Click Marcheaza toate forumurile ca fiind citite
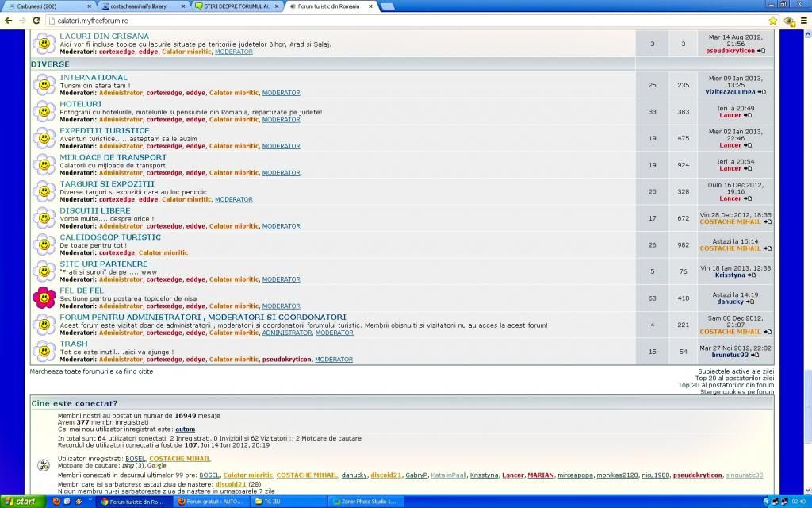Screen dimensions: 812x508 (91, 371)
